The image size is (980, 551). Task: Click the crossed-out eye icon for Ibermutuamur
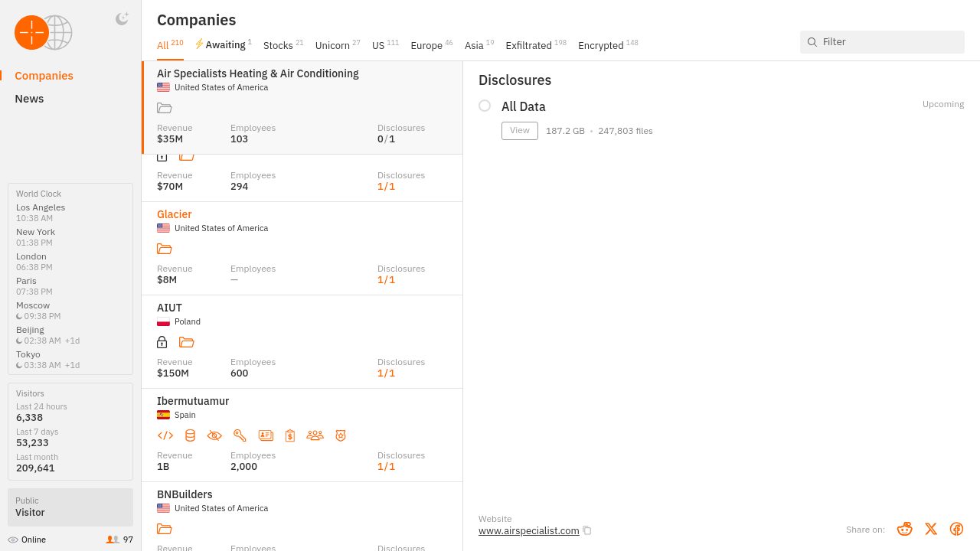[214, 435]
